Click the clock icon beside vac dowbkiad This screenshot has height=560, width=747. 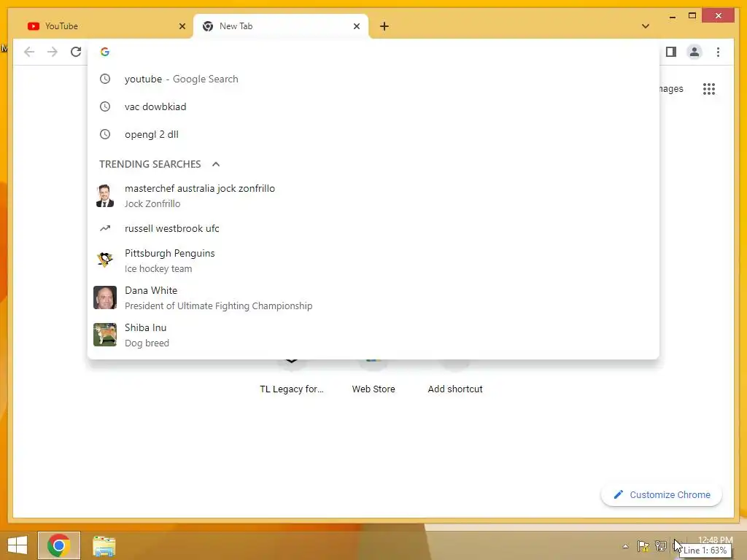click(105, 106)
